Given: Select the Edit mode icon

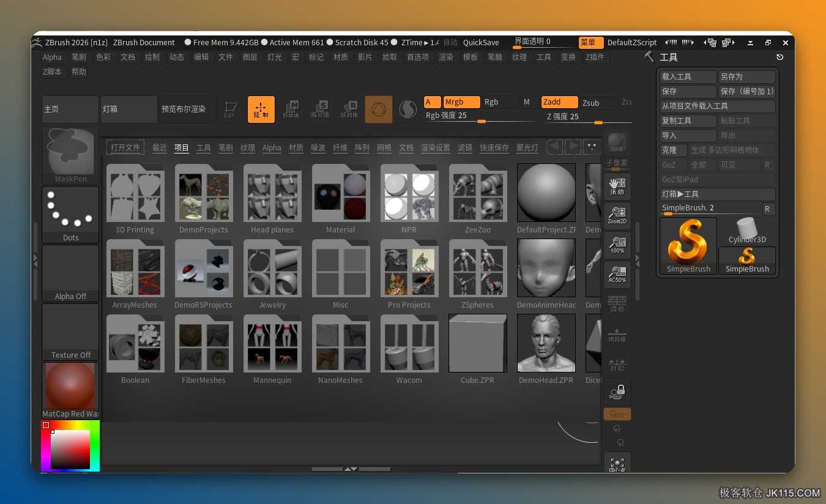Looking at the screenshot, I should pyautogui.click(x=230, y=109).
